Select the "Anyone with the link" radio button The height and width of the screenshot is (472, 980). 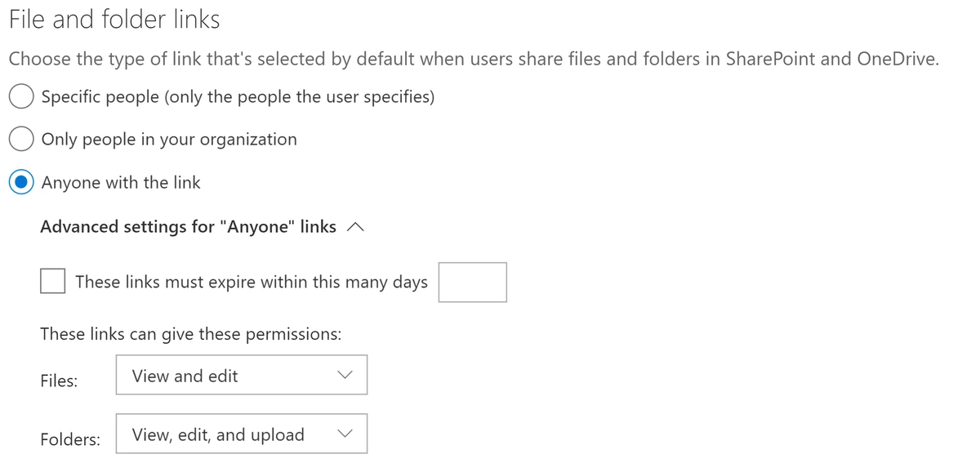[x=21, y=183]
